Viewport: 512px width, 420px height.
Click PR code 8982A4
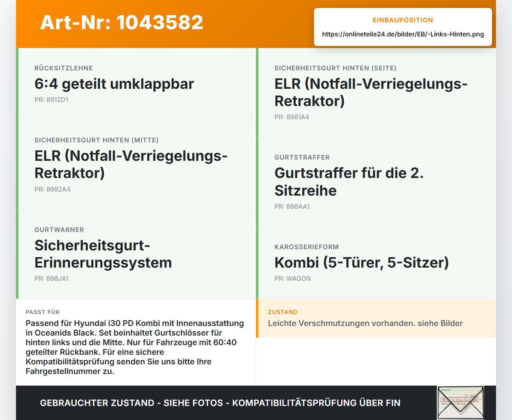pyautogui.click(x=52, y=190)
